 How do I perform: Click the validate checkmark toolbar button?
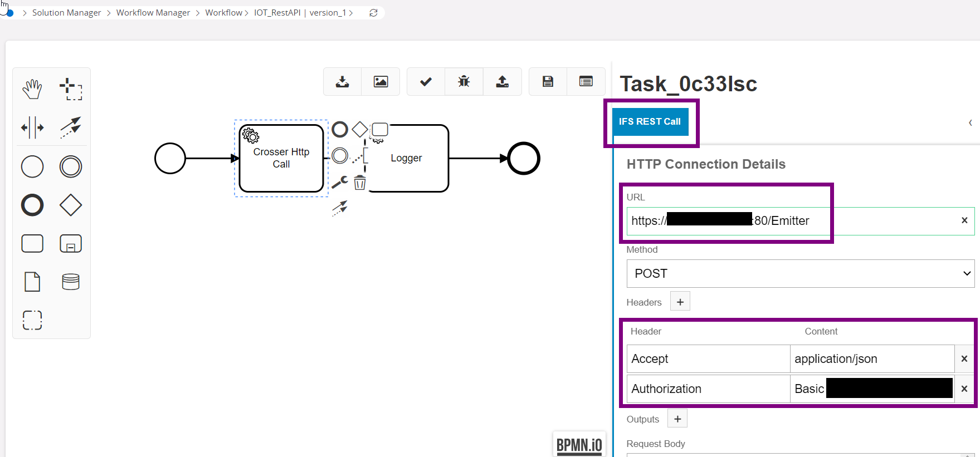click(426, 82)
